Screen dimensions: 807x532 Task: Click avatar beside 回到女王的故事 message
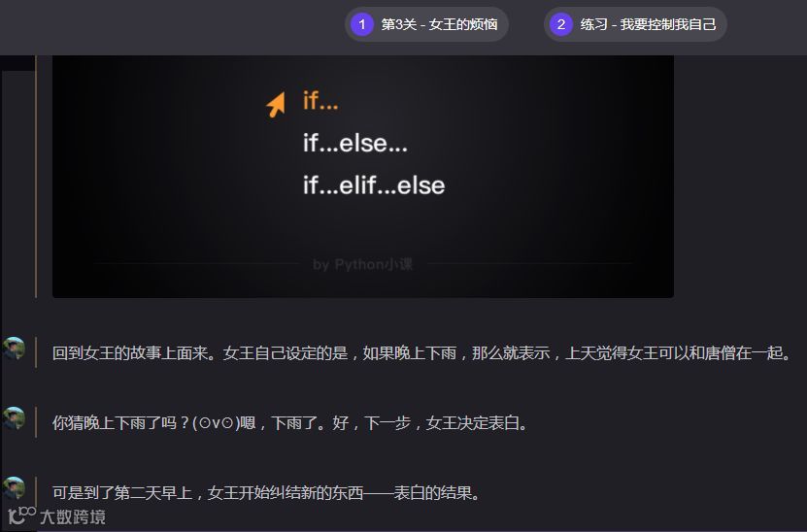(x=14, y=349)
